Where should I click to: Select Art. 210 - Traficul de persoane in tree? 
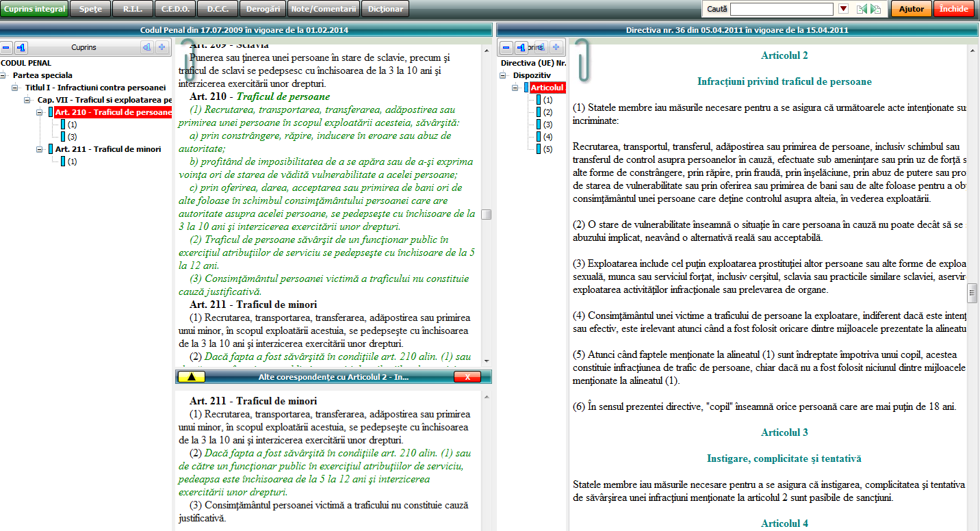coord(113,112)
